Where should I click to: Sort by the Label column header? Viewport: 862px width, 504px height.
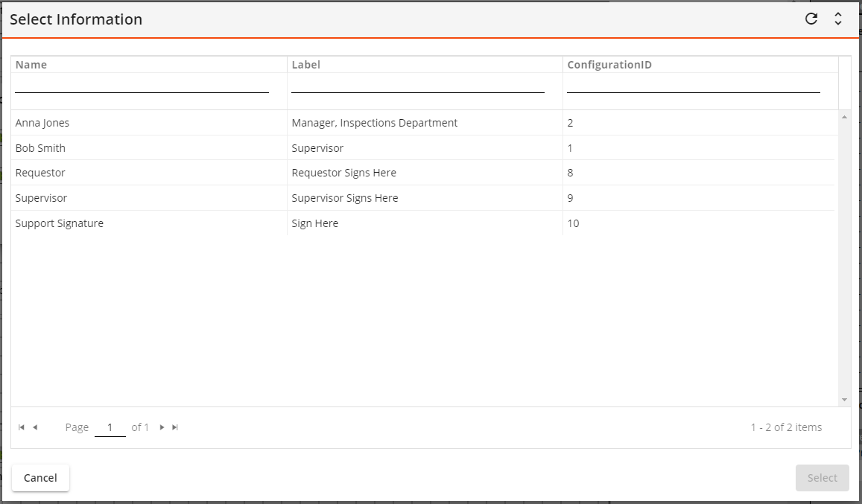click(x=305, y=65)
